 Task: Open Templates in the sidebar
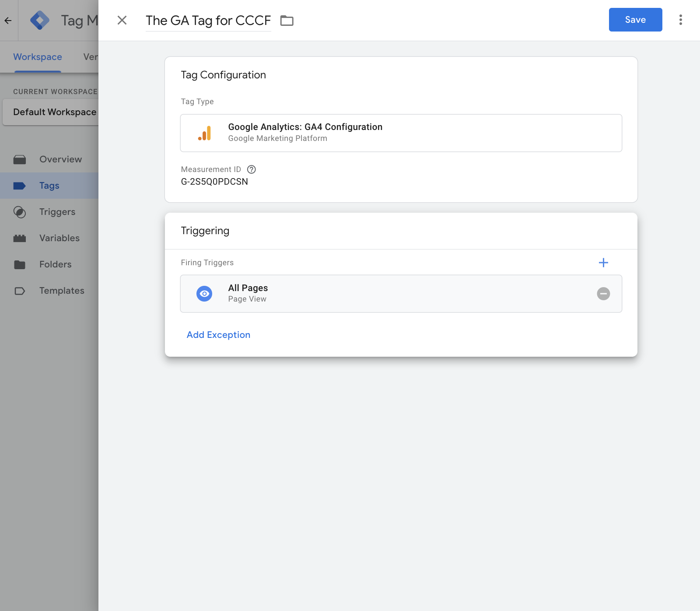click(49, 291)
